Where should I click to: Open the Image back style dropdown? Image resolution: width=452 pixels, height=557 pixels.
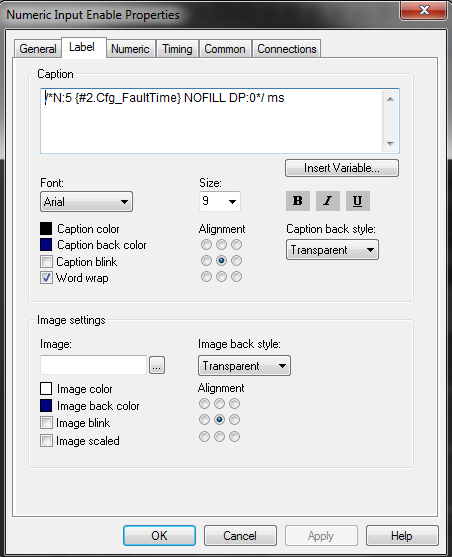tap(244, 366)
